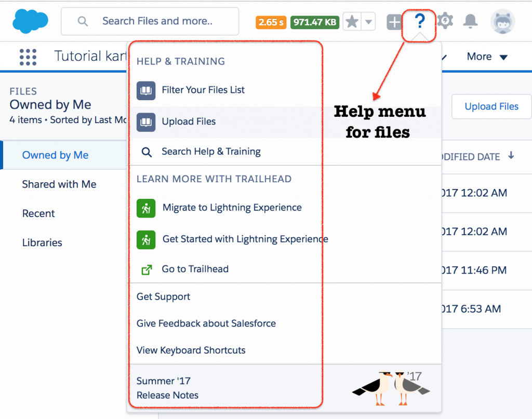The image size is (532, 419).
Task: Click the Search Files input field
Action: pos(157,21)
